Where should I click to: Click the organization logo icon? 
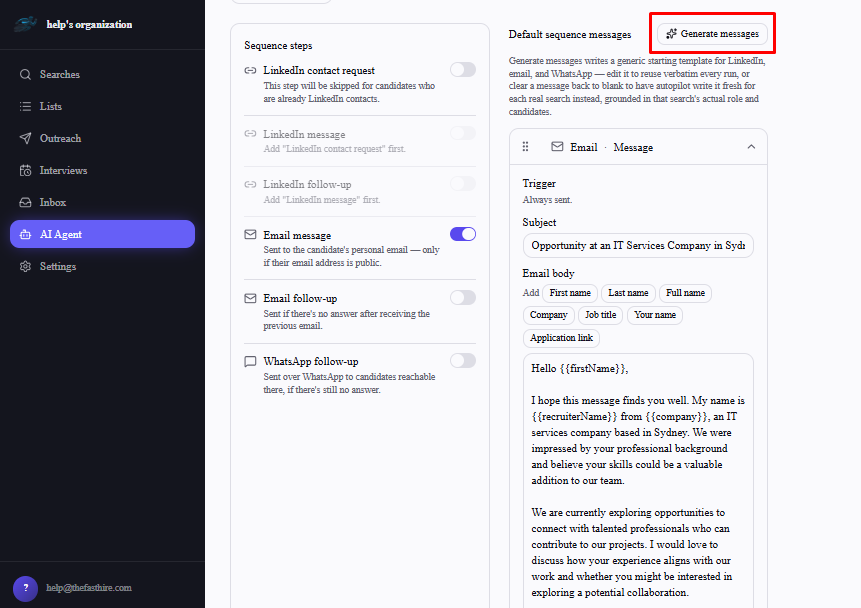25,24
